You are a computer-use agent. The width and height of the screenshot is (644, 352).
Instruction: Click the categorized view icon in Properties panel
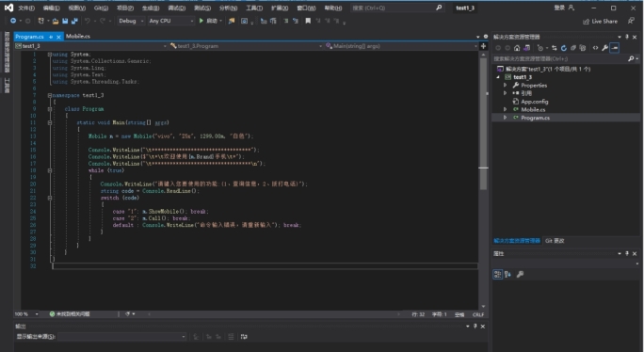pos(497,275)
